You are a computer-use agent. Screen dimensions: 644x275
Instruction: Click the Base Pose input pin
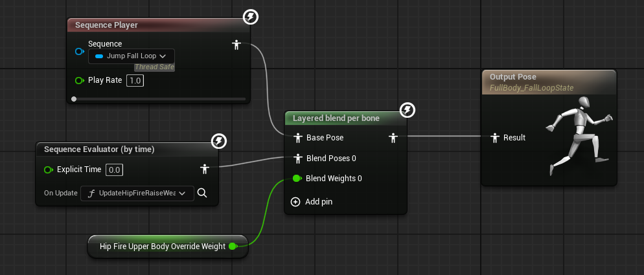(x=298, y=138)
